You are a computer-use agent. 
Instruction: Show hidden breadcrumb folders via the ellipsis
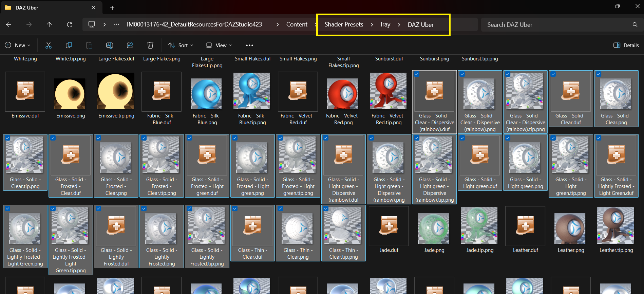(117, 24)
